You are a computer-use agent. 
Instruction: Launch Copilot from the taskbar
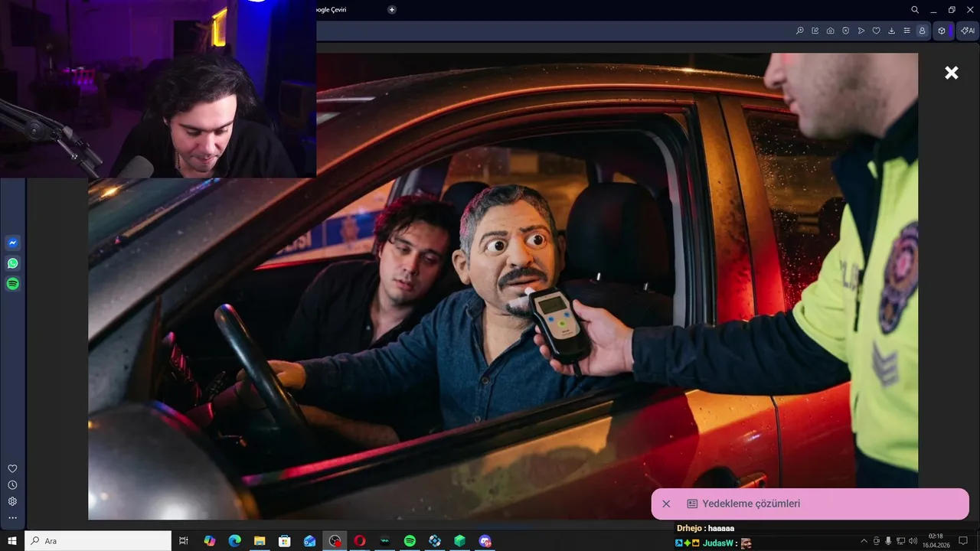tap(210, 541)
